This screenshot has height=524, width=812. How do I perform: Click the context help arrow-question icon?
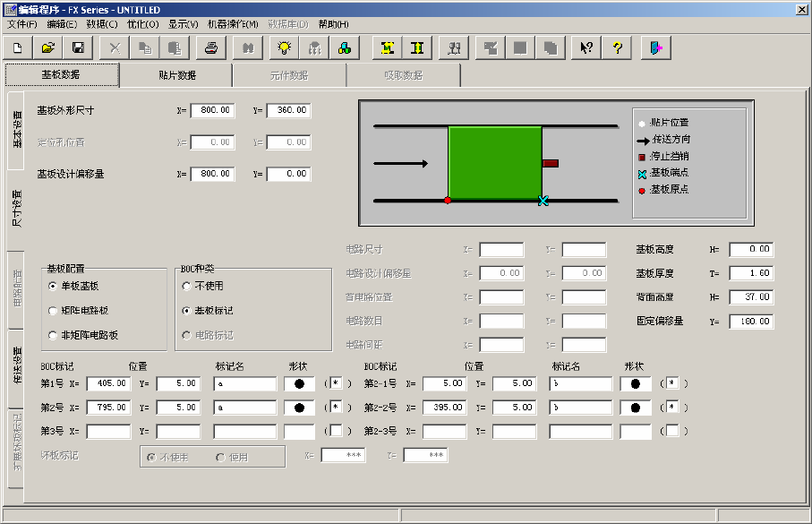pos(586,47)
